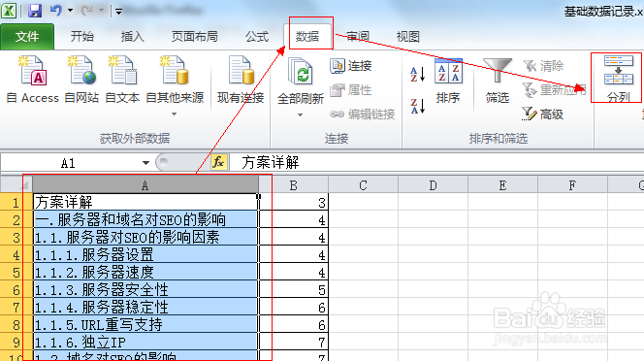Screen dimensions: 644x361
Task: Open 现有连接 dialog
Action: (x=241, y=81)
